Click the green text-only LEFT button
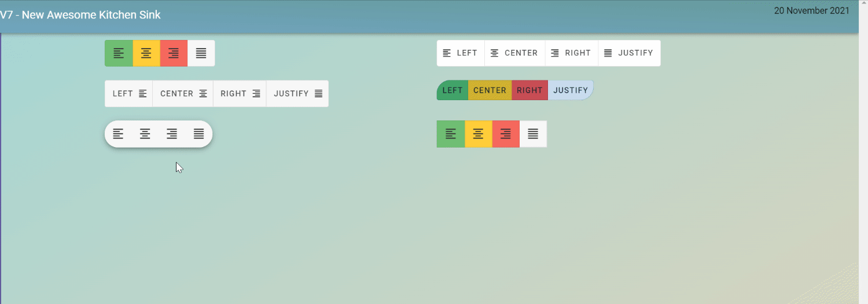 453,90
